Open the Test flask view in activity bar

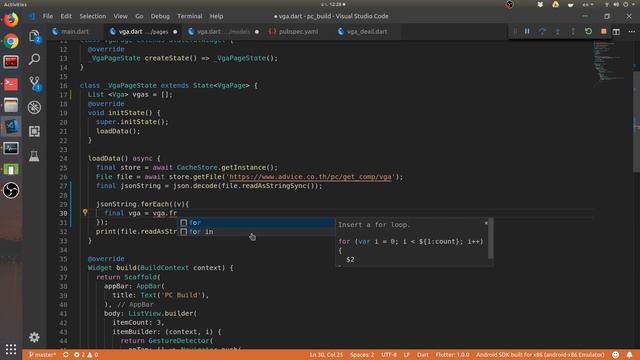point(34,156)
